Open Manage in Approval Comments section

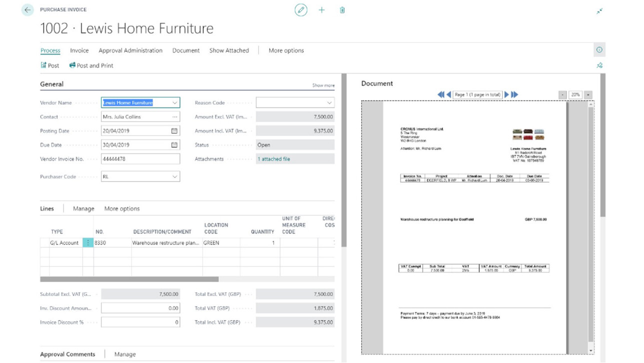[x=125, y=354]
